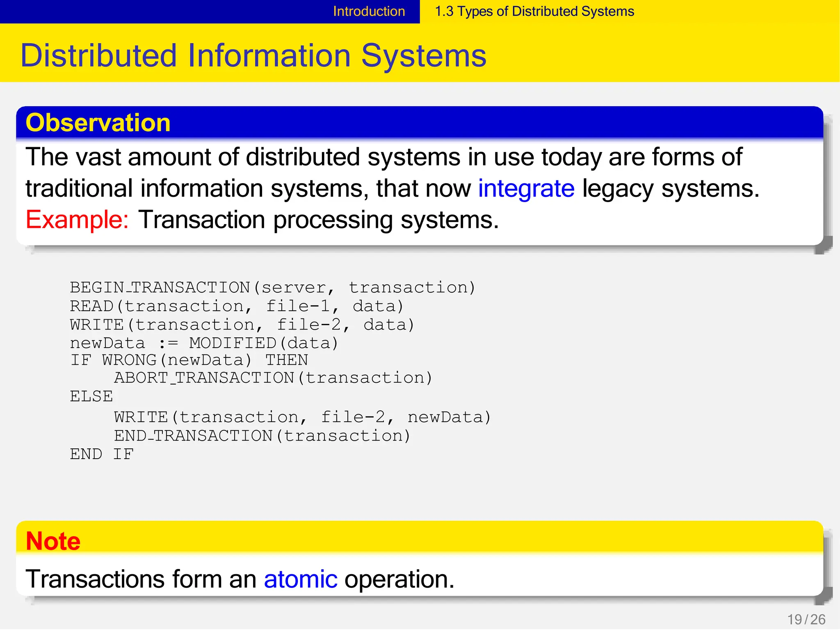The width and height of the screenshot is (840, 630).
Task: Select the slide title 'Distributed Information Systems'
Action: (253, 56)
